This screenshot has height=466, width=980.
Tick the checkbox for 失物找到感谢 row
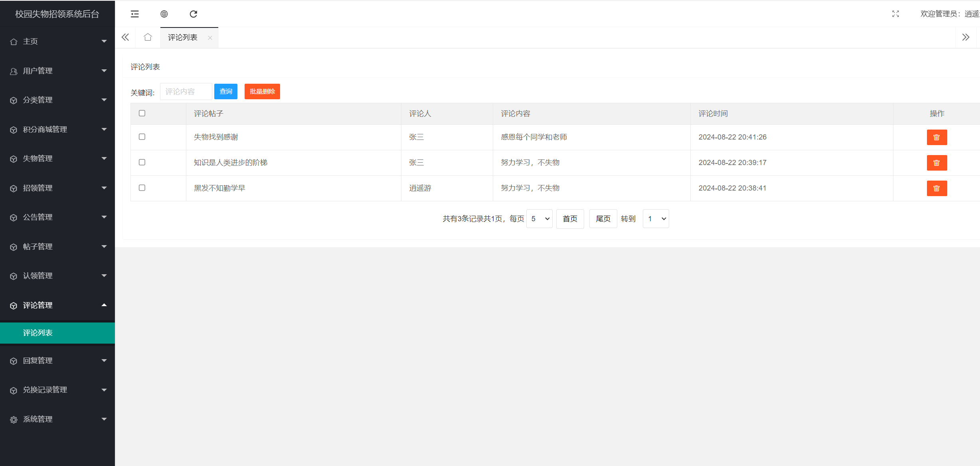(x=142, y=137)
